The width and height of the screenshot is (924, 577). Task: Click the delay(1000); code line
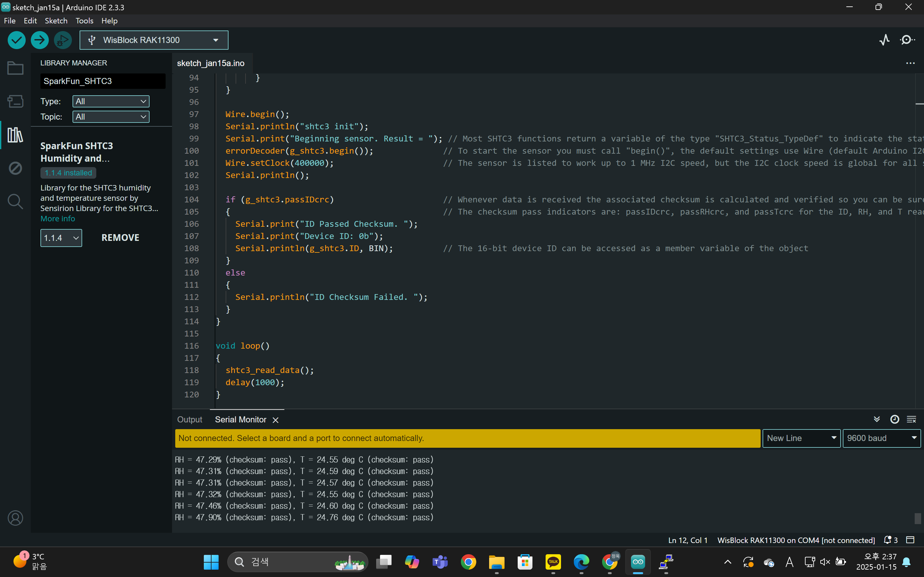(x=255, y=382)
